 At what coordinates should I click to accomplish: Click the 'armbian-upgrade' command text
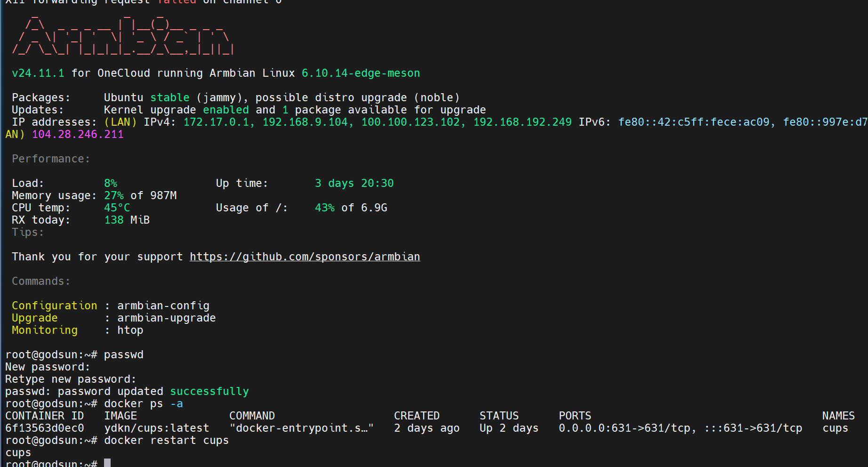tap(167, 318)
